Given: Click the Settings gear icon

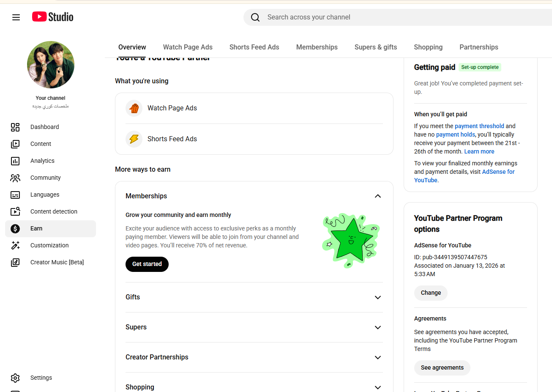Looking at the screenshot, I should coord(15,378).
